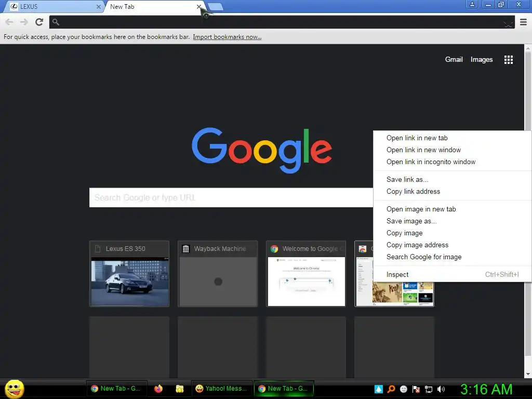Select Copy image address
This screenshot has height=399, width=532.
pyautogui.click(x=453, y=245)
